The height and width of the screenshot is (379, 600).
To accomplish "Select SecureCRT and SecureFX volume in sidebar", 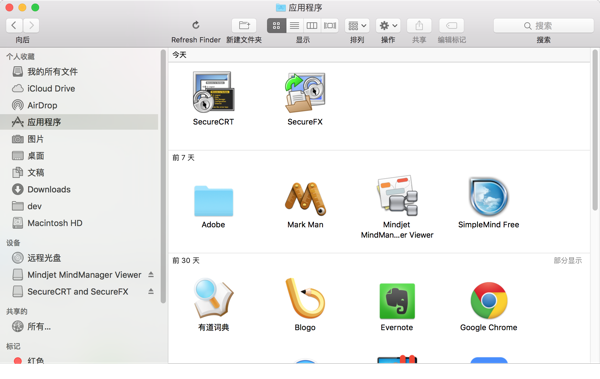I will coord(79,292).
